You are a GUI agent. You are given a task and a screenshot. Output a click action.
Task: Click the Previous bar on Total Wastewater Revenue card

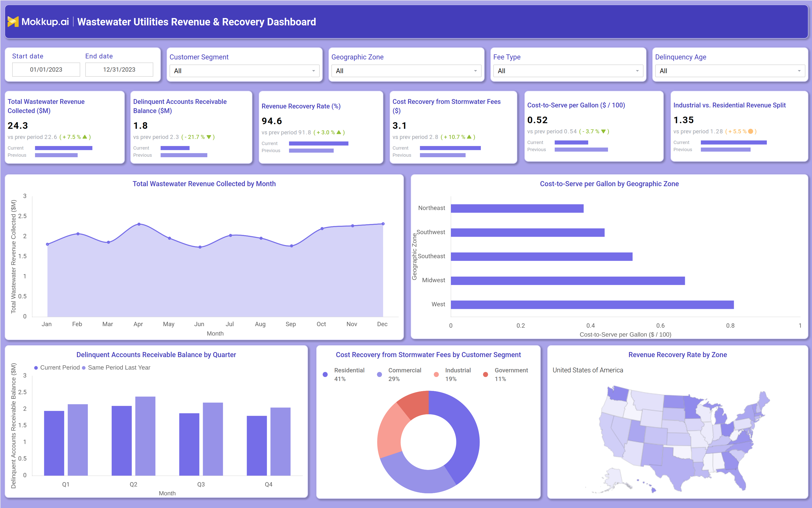pos(56,155)
